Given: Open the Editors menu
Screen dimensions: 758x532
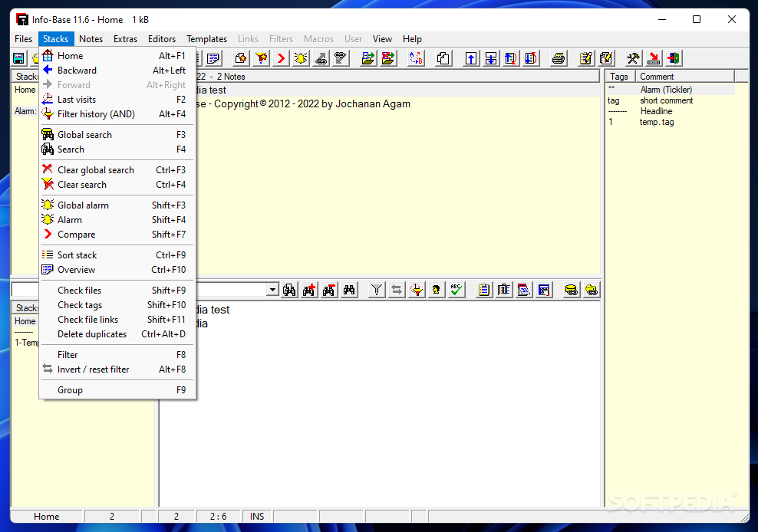Looking at the screenshot, I should (161, 39).
